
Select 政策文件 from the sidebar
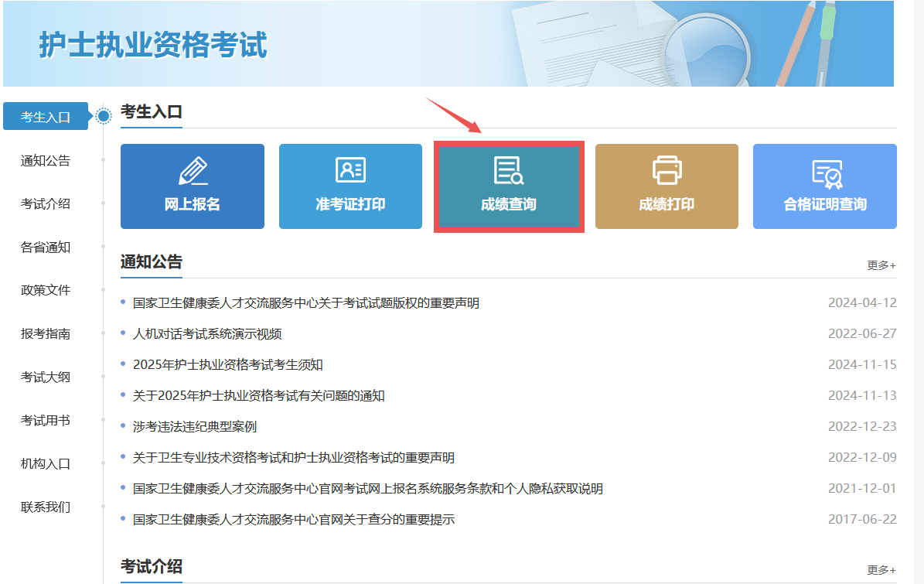pos(46,291)
